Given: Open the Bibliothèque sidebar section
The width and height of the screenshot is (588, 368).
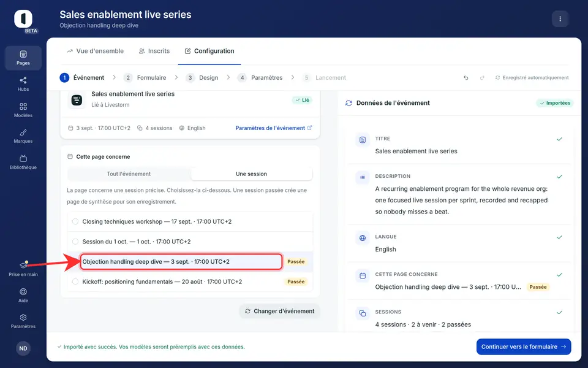Looking at the screenshot, I should [x=23, y=162].
